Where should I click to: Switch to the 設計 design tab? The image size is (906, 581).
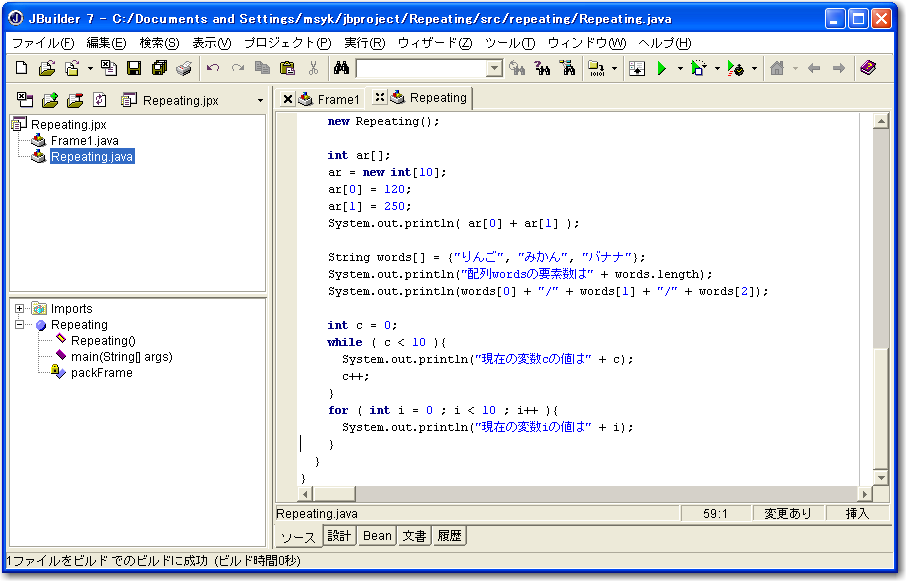click(340, 536)
